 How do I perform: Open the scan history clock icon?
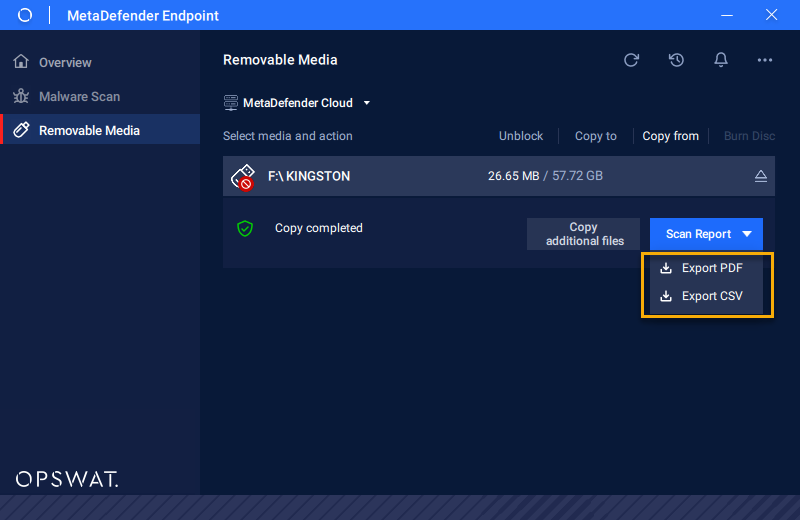[x=676, y=60]
